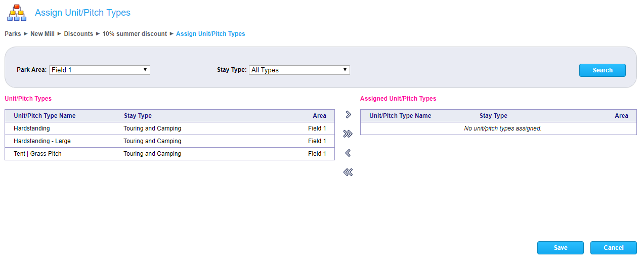This screenshot has height=262, width=644.
Task: Click the single right arrow assign icon
Action: point(348,115)
